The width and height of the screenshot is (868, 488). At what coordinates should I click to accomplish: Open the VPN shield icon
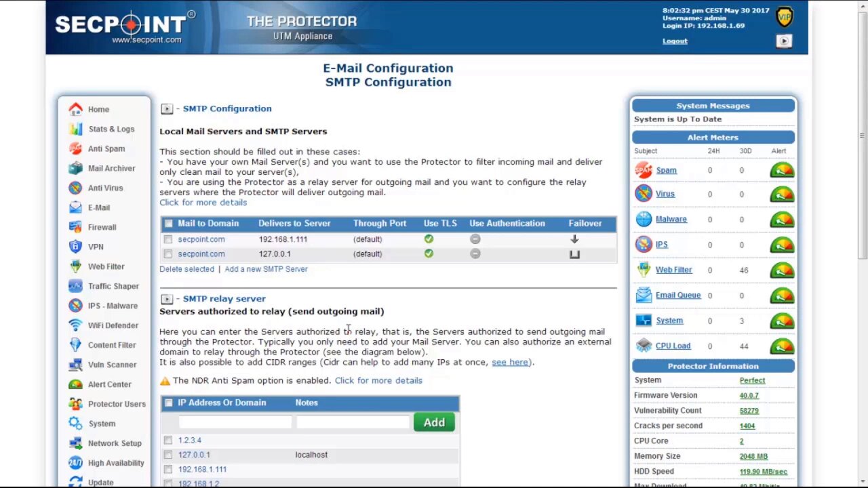75,247
